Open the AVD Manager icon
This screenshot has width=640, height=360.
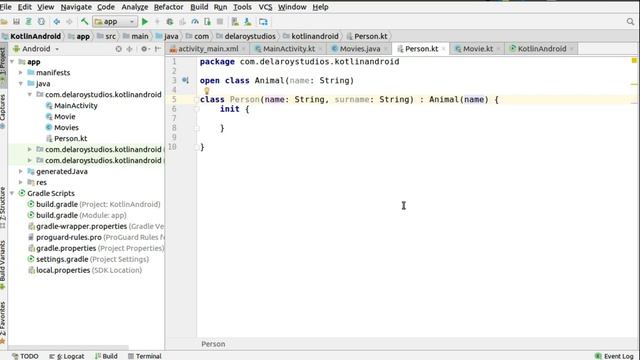pyautogui.click(x=235, y=22)
